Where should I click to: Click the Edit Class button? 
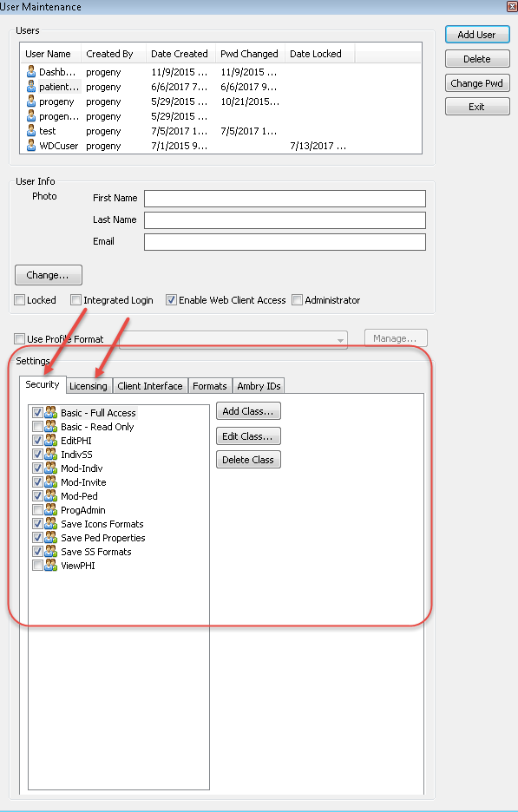click(248, 436)
